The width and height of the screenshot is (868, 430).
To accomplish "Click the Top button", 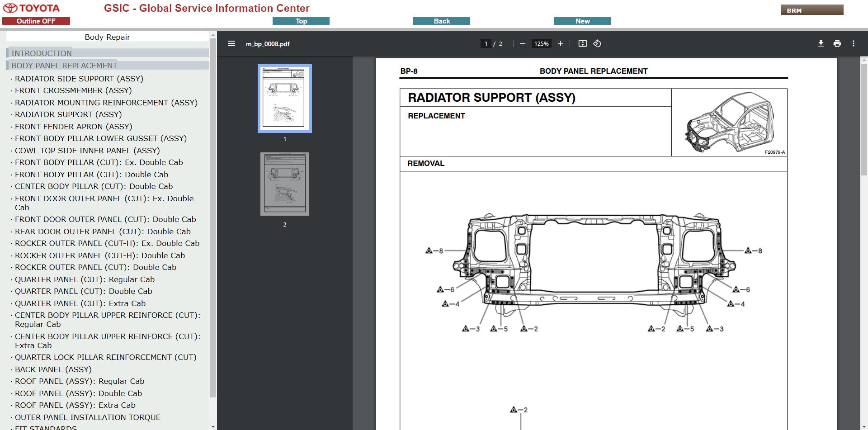I will (x=301, y=21).
